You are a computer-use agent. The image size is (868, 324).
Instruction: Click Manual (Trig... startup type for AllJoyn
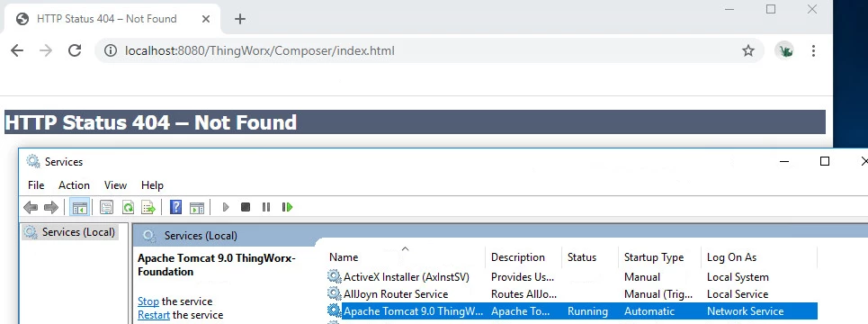(658, 294)
